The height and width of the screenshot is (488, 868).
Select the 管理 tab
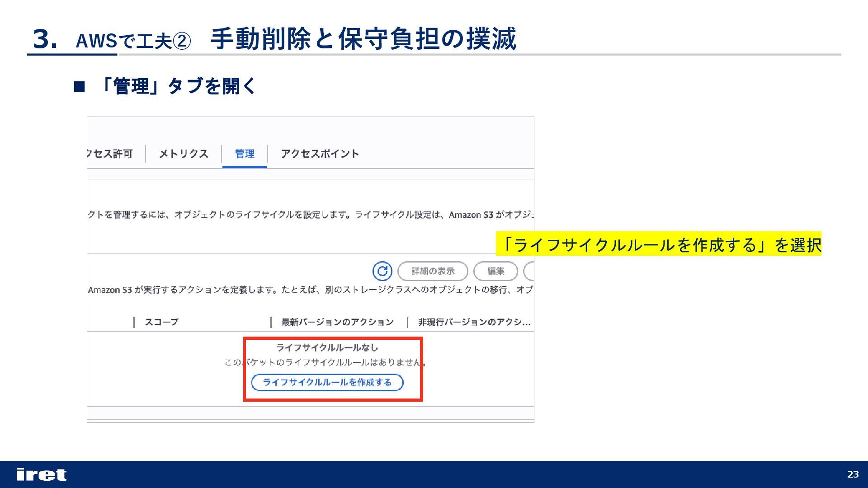point(245,154)
